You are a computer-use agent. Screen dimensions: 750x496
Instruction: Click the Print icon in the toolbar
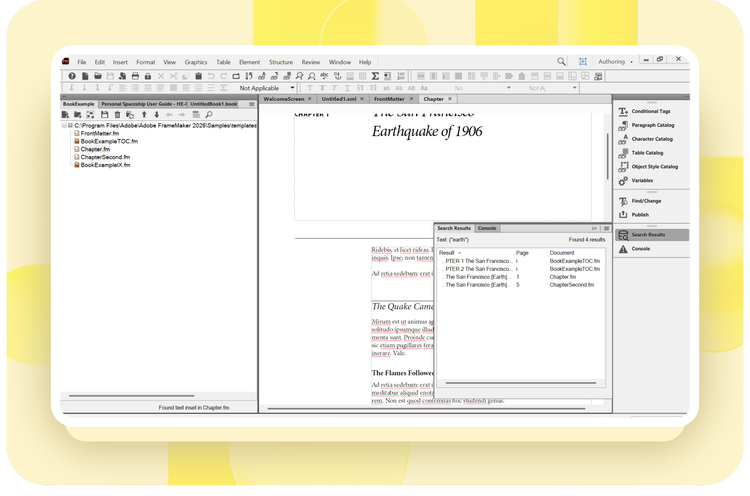click(135, 76)
